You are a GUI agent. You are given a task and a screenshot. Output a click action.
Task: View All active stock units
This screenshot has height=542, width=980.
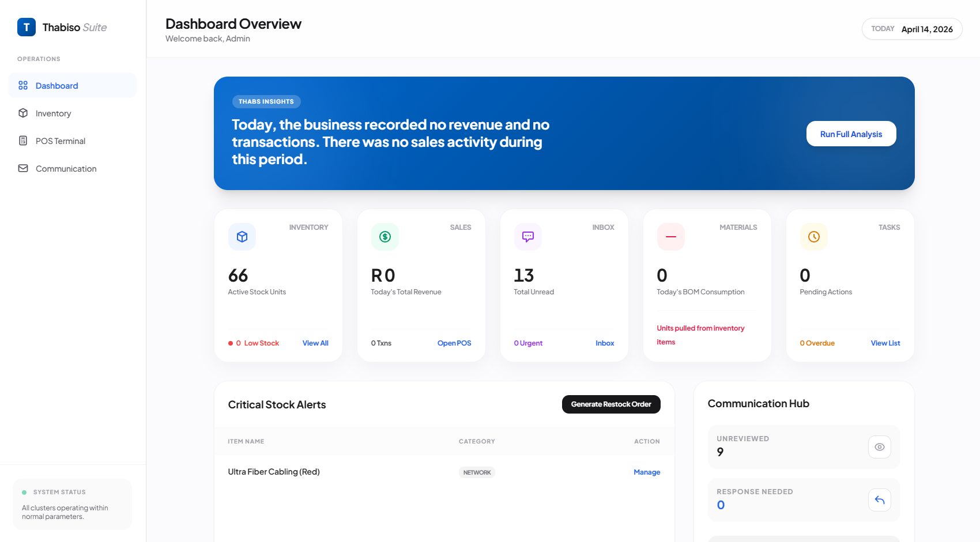click(315, 343)
